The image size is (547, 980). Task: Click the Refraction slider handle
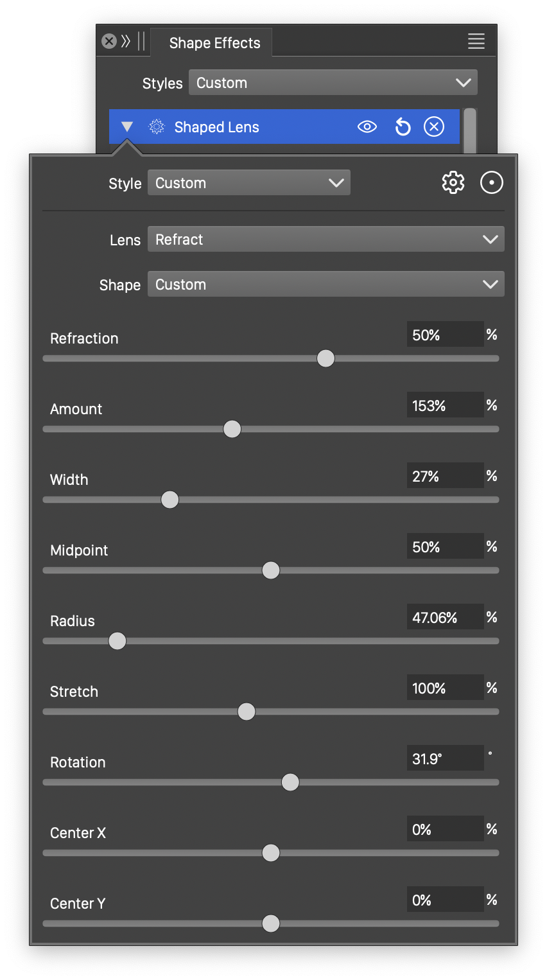pos(326,358)
